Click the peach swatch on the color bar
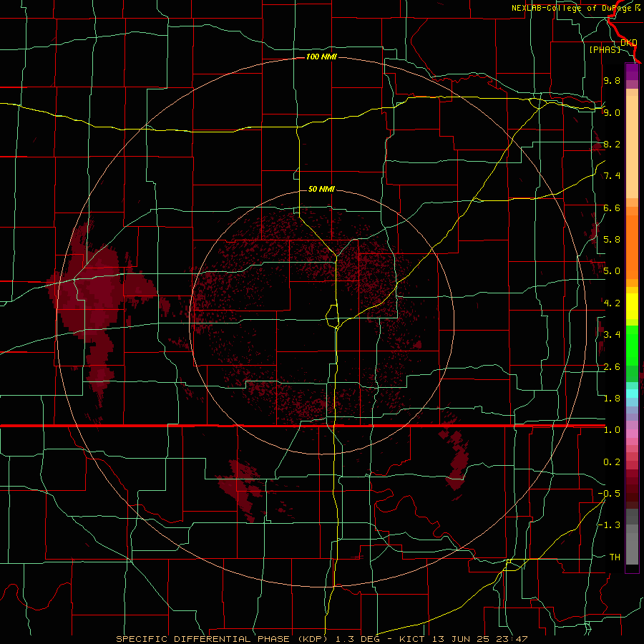The image size is (644, 644). coord(632,148)
